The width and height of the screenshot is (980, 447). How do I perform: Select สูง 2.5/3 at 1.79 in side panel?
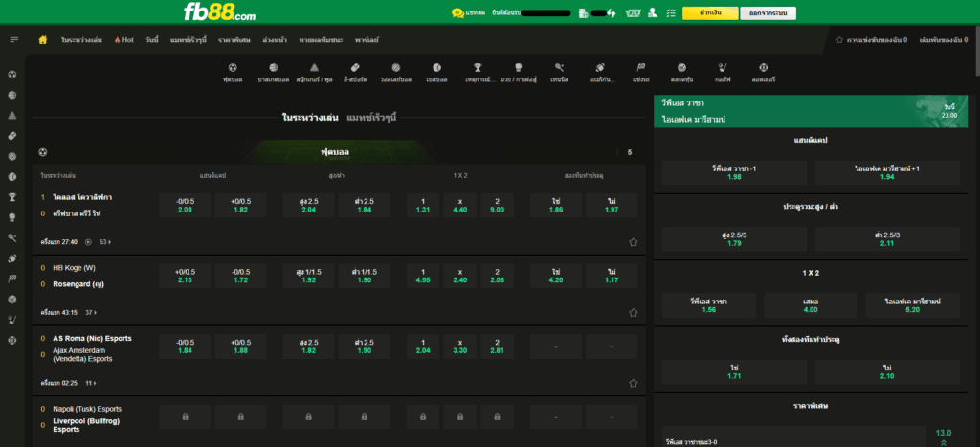click(734, 239)
